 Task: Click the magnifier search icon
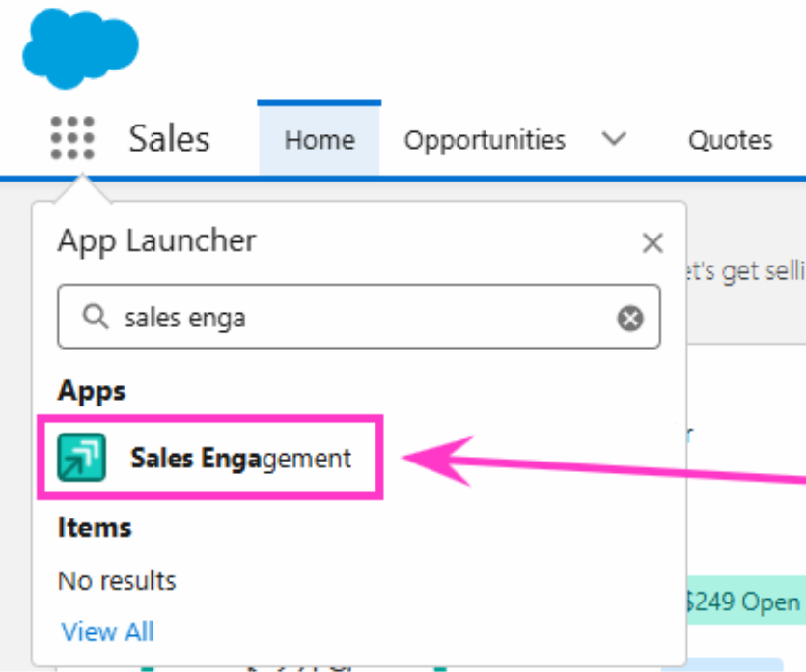coord(96,316)
